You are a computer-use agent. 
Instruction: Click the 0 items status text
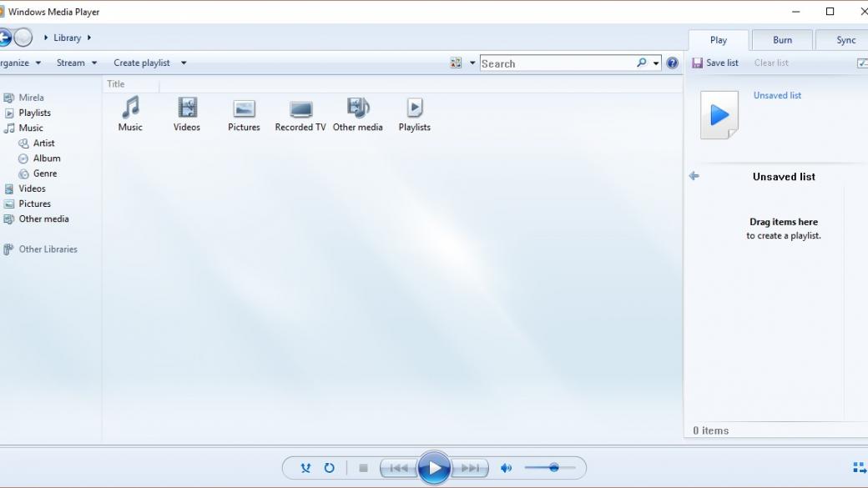(x=711, y=430)
